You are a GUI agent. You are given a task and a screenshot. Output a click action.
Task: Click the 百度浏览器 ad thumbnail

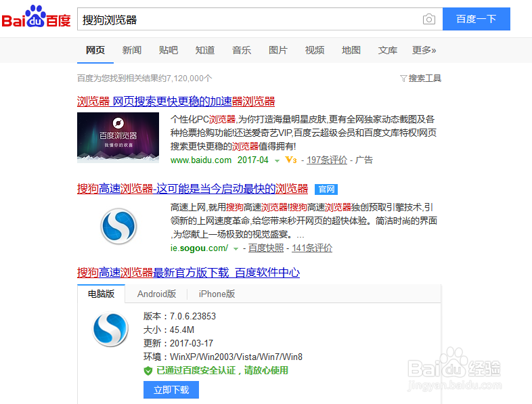(x=118, y=137)
